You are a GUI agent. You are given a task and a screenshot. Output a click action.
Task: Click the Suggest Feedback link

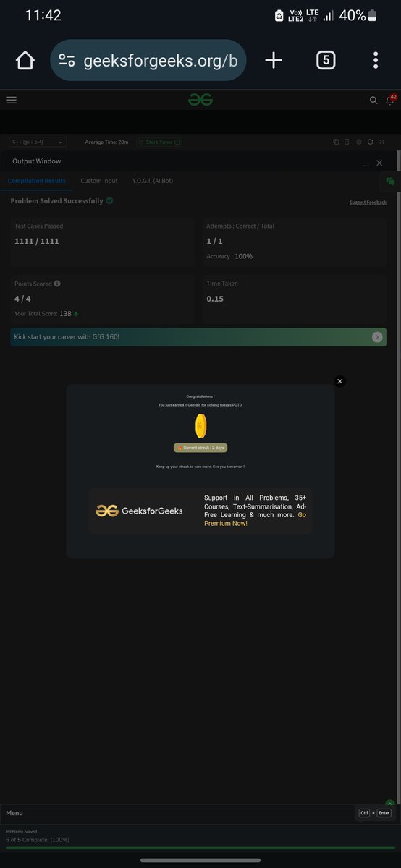tap(368, 203)
